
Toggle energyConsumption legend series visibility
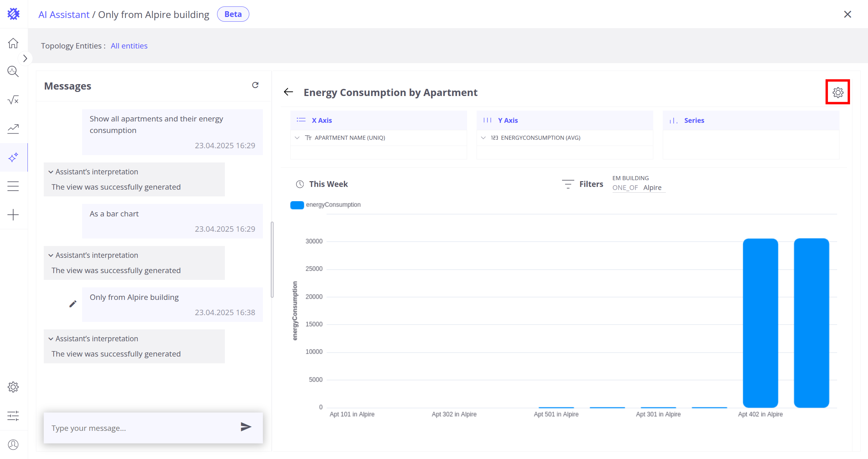point(297,205)
